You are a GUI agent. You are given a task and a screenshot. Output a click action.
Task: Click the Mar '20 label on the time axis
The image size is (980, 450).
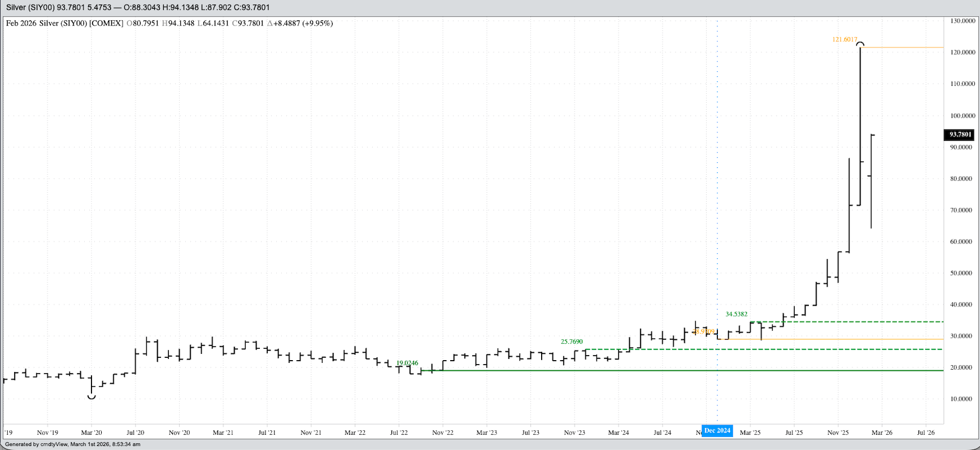(92, 432)
